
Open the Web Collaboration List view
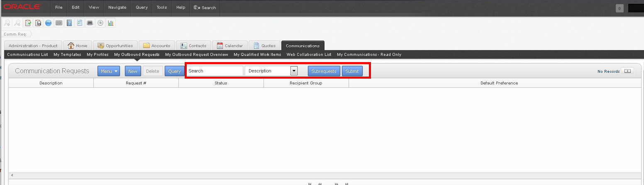[x=309, y=55]
